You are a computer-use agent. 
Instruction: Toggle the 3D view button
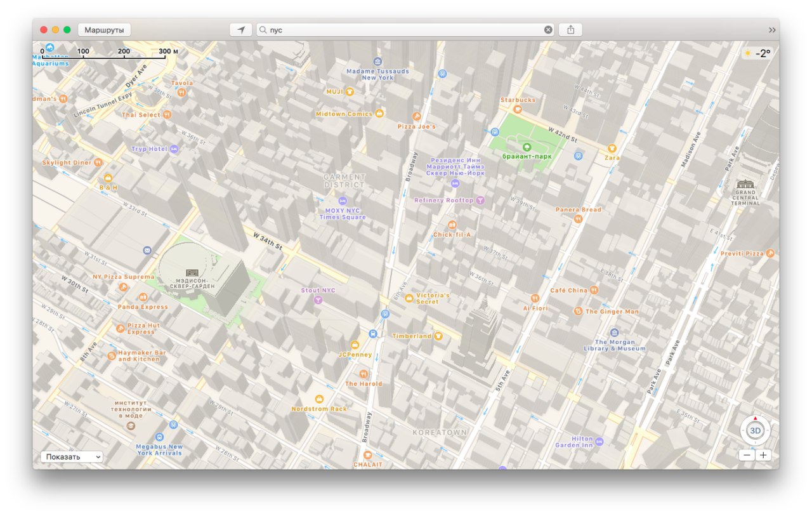click(x=755, y=431)
